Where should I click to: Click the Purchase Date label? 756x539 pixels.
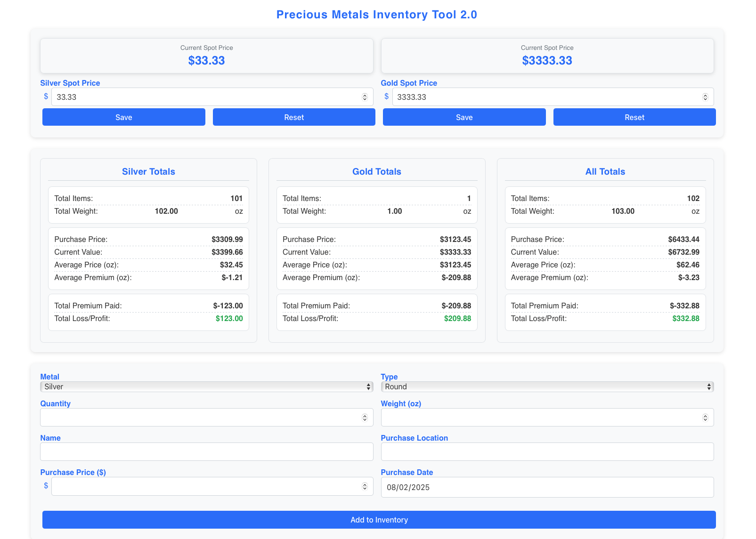(x=407, y=472)
